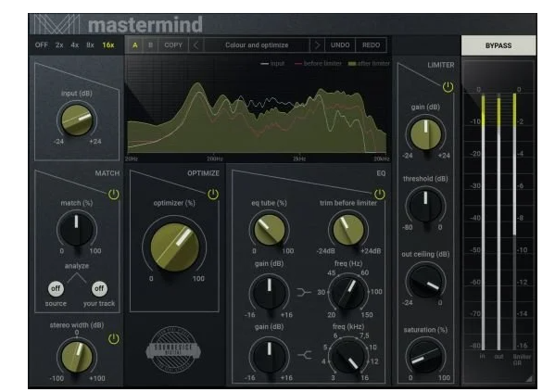Viewport: 555px width, 392px height.
Task: Click the 'OPTIMIZE' section title
Action: point(203,173)
